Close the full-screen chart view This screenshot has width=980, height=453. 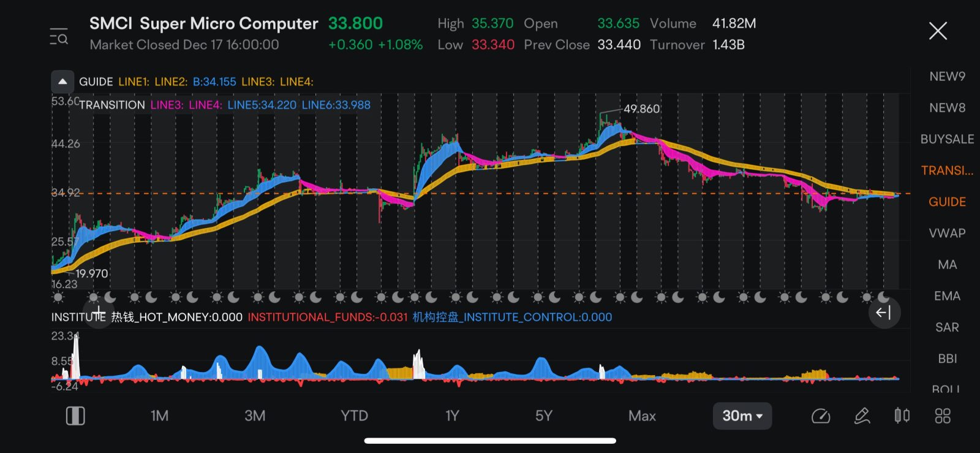(938, 31)
